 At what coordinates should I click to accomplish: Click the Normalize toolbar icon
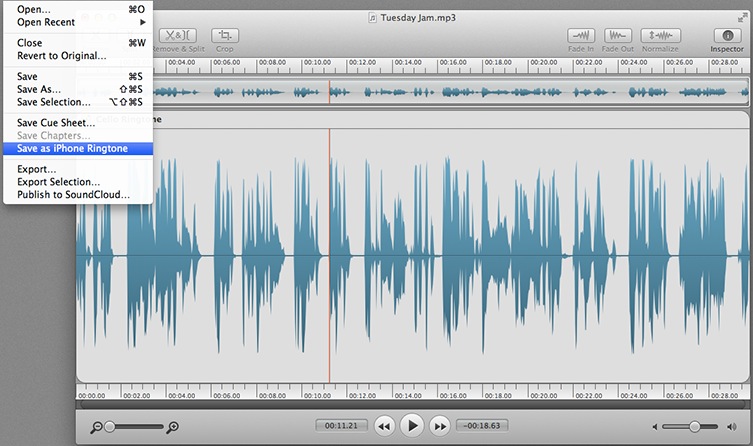coord(660,35)
